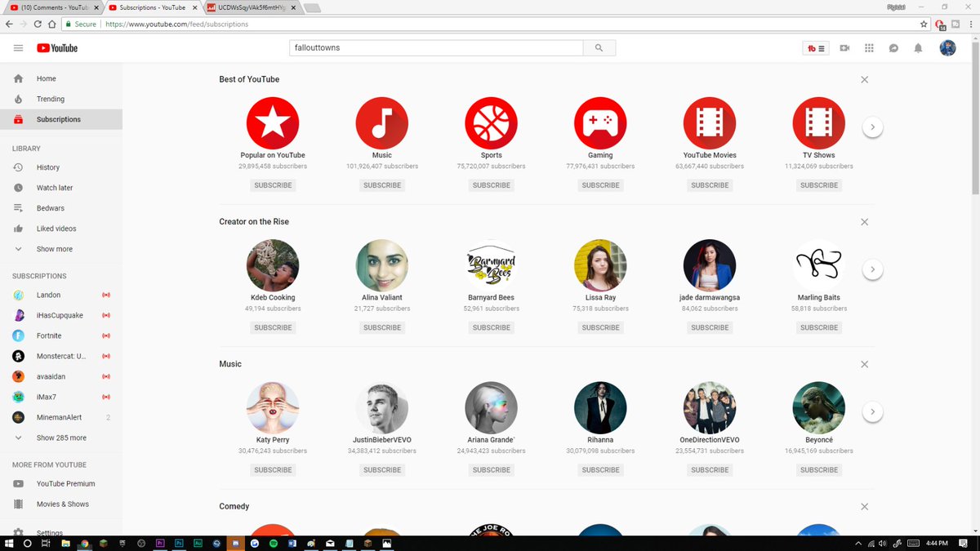The image size is (980, 551).
Task: Open Rihanna's channel thumbnail
Action: coord(600,408)
